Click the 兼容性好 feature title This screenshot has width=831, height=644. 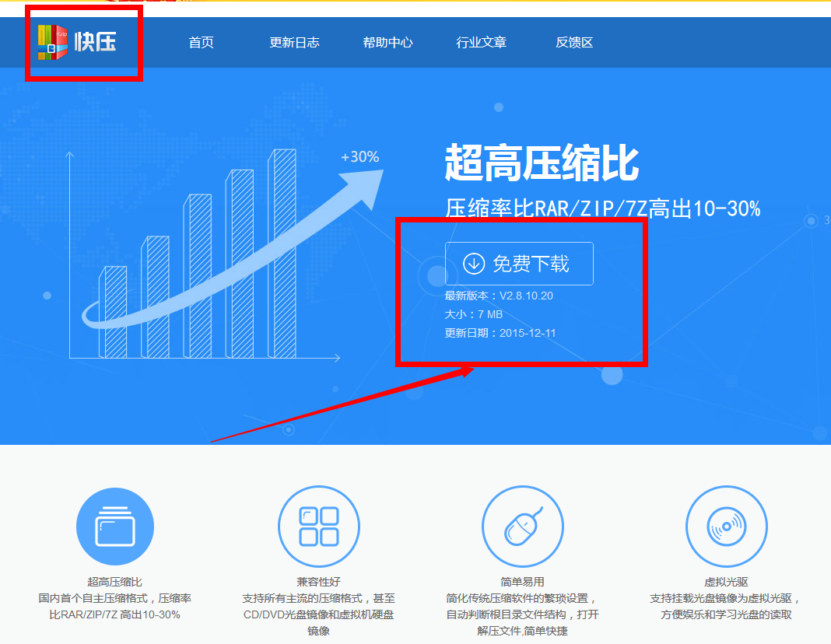pos(318,582)
